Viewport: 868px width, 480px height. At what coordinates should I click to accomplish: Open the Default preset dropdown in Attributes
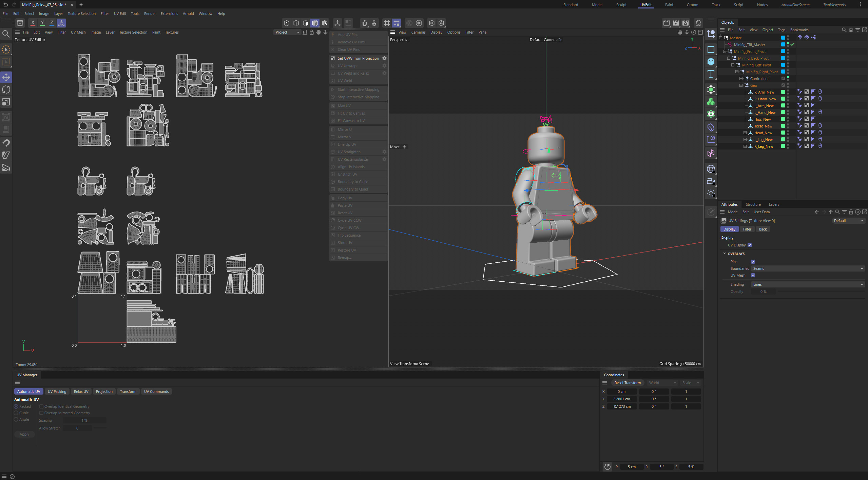point(848,221)
